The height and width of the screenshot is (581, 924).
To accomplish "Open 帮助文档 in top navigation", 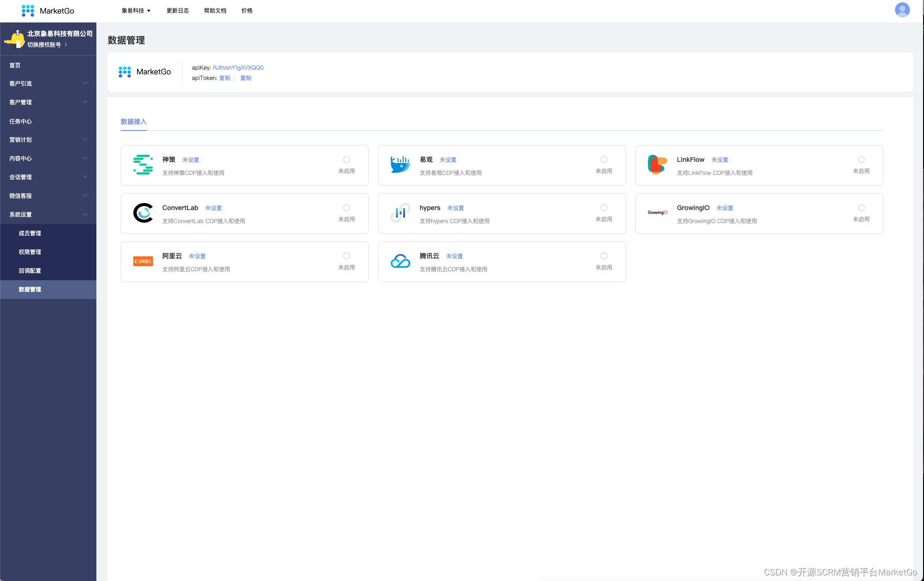I will click(215, 11).
